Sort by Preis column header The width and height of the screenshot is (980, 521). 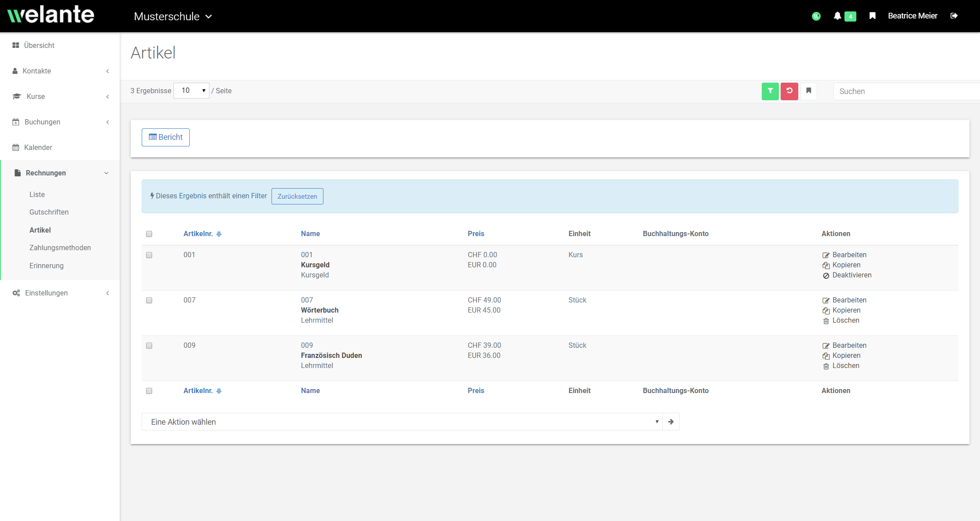click(x=476, y=233)
